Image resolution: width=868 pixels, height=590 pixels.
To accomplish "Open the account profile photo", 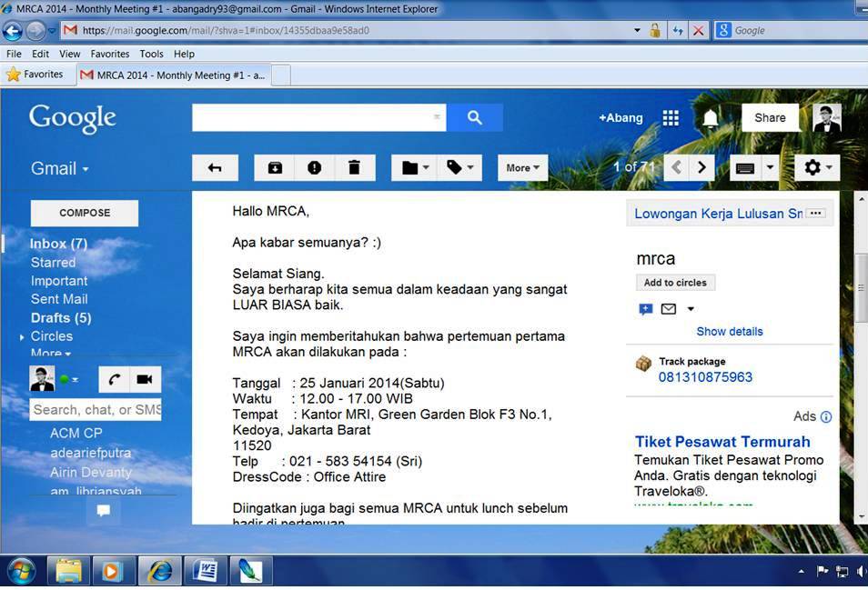I will [x=827, y=118].
